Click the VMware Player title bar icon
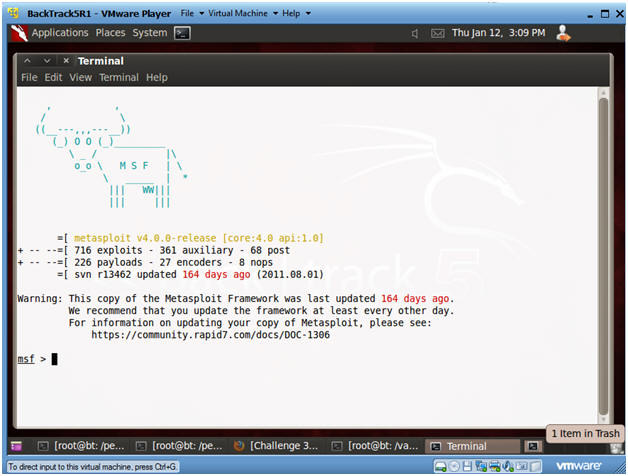Screen dimensions: 628x476 point(14,13)
